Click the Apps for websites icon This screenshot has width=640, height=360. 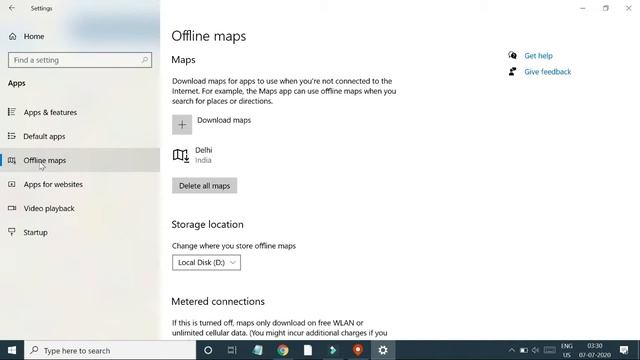tap(12, 184)
